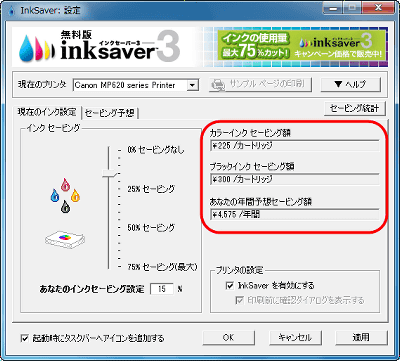Click the ink saving percent input field
This screenshot has width=400, height=361.
(x=162, y=289)
